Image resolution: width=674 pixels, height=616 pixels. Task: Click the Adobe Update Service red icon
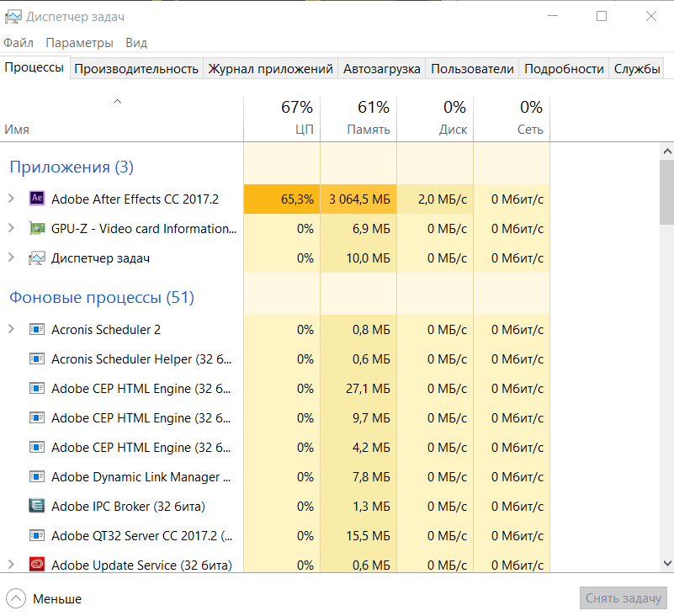point(37,564)
